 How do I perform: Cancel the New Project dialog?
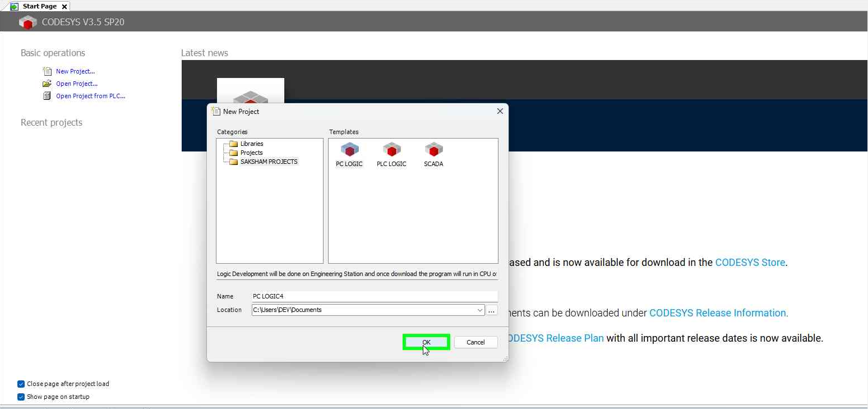475,342
